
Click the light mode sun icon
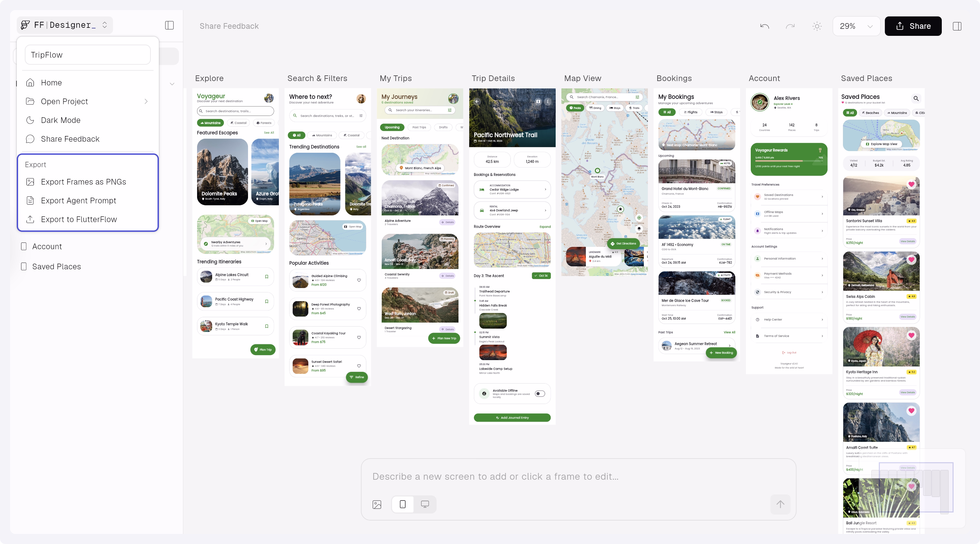[x=817, y=26]
